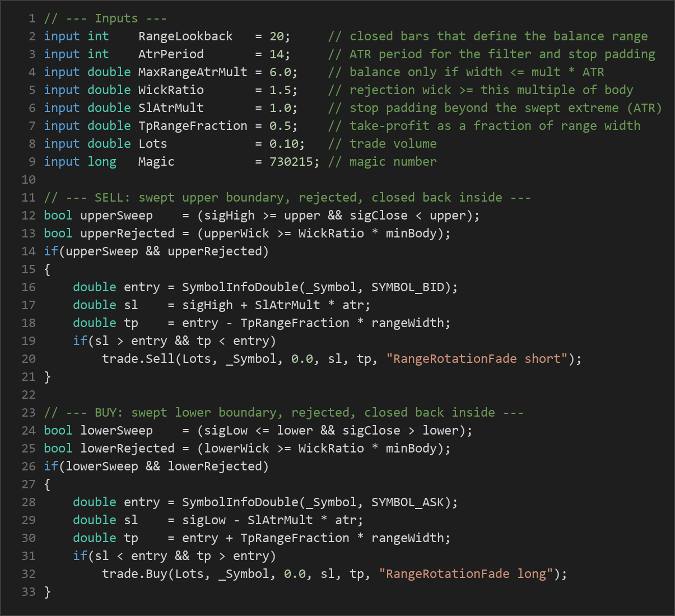The width and height of the screenshot is (675, 616).
Task: Click the value 6.0 on line 4
Action: pos(280,72)
